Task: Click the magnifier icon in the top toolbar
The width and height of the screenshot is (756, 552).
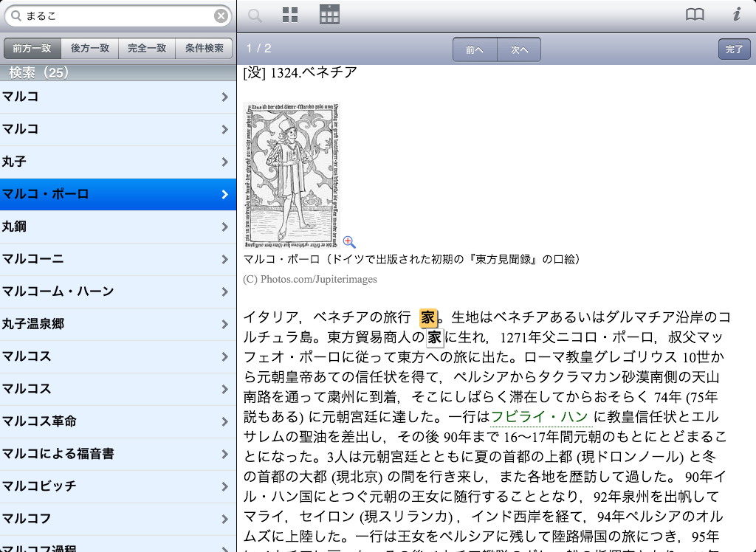Action: click(x=255, y=15)
